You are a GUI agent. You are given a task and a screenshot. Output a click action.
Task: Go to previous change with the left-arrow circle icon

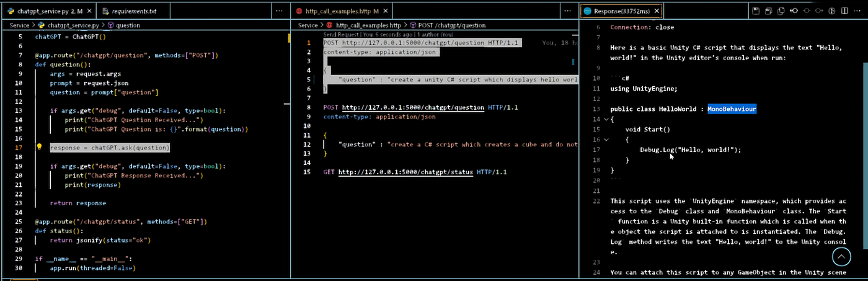click(x=794, y=11)
